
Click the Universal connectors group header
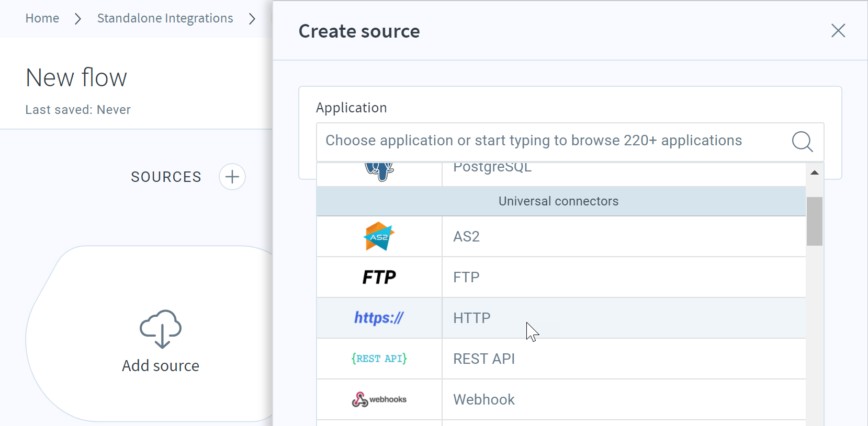[x=561, y=201]
